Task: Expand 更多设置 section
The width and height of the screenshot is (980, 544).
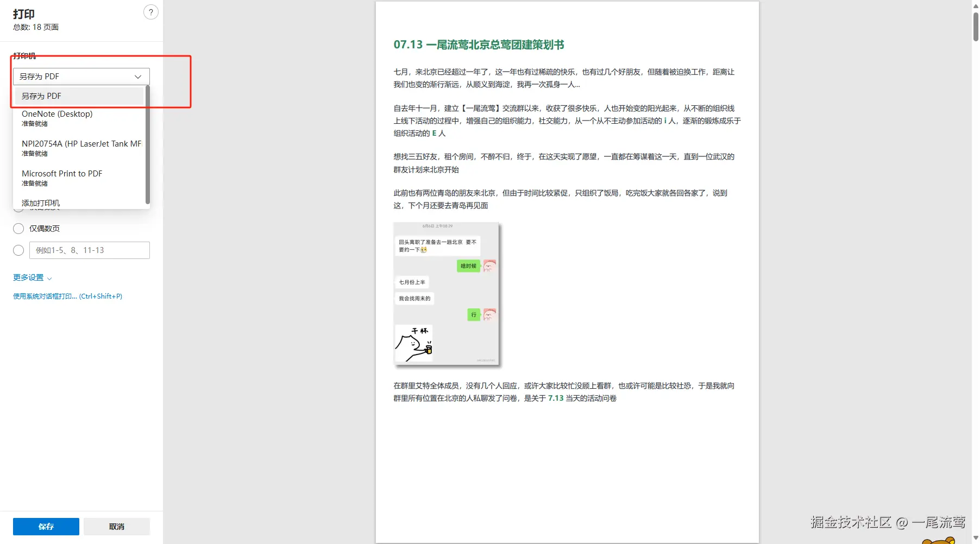Action: point(33,277)
